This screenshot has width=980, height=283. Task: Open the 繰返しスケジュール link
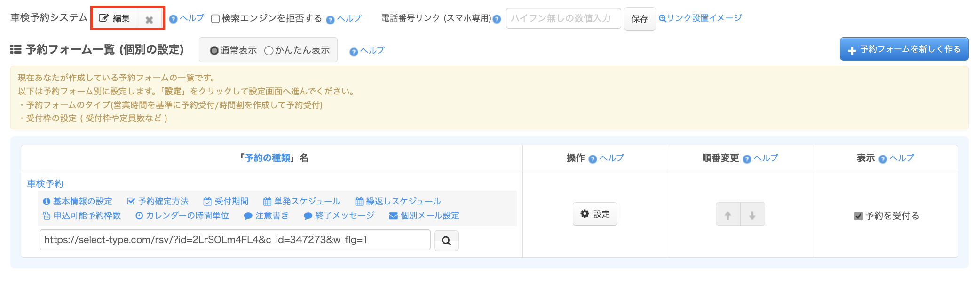tap(398, 201)
